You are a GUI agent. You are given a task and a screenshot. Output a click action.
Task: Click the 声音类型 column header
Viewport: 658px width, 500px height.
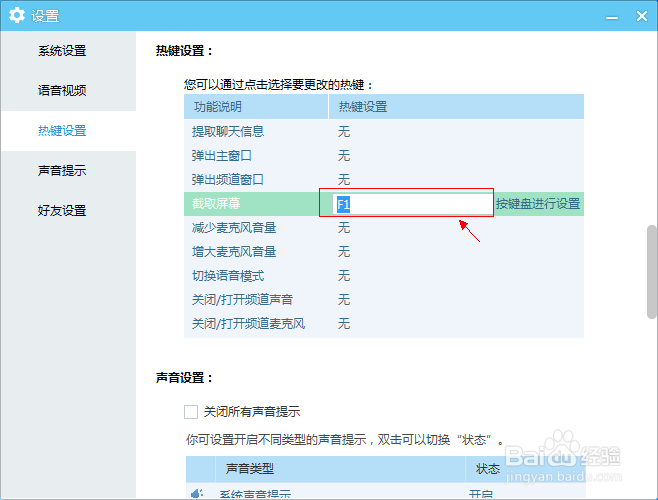click(x=340, y=469)
